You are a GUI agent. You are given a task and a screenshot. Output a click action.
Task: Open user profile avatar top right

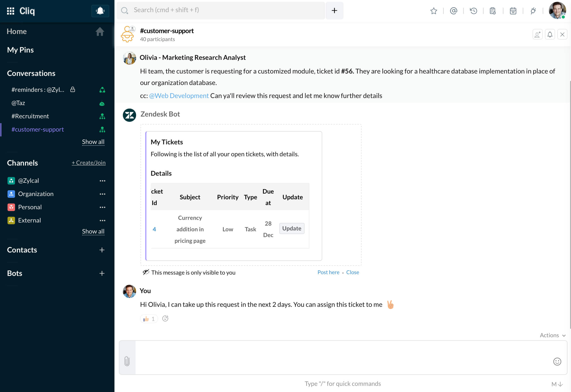coord(557,10)
